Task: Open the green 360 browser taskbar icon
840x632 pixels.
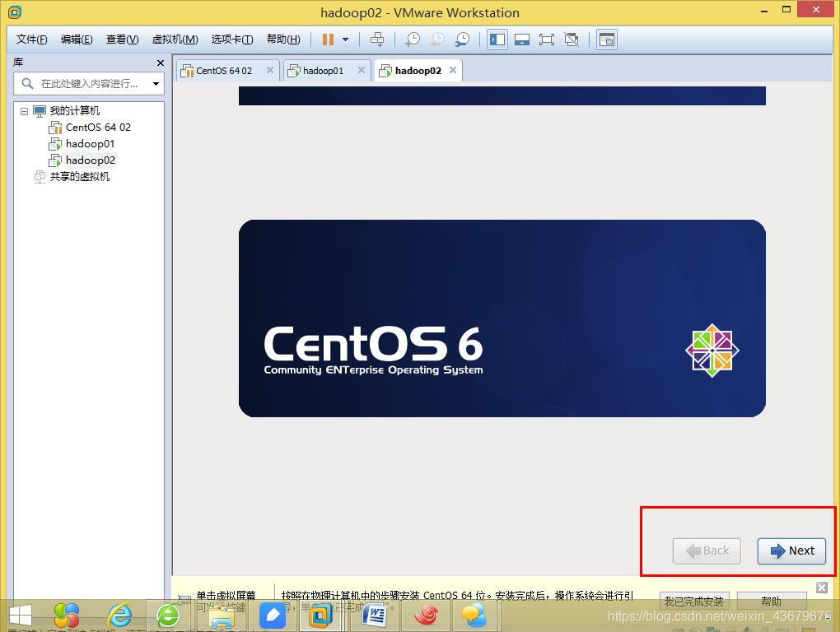Action: pos(168,615)
